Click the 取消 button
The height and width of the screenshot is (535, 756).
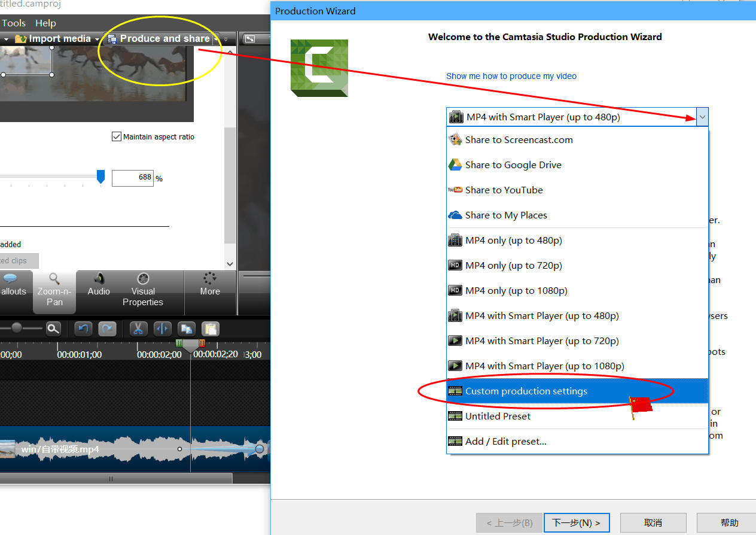click(653, 522)
